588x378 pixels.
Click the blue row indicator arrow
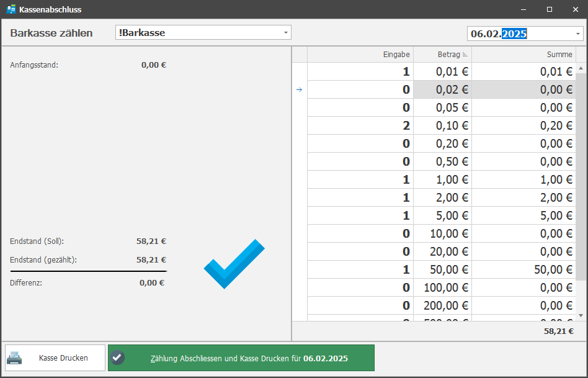pyautogui.click(x=299, y=90)
